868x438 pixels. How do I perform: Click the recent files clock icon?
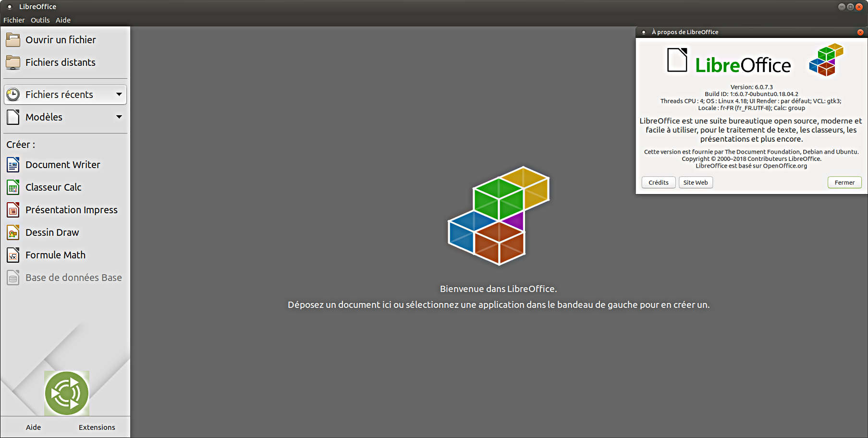point(13,95)
